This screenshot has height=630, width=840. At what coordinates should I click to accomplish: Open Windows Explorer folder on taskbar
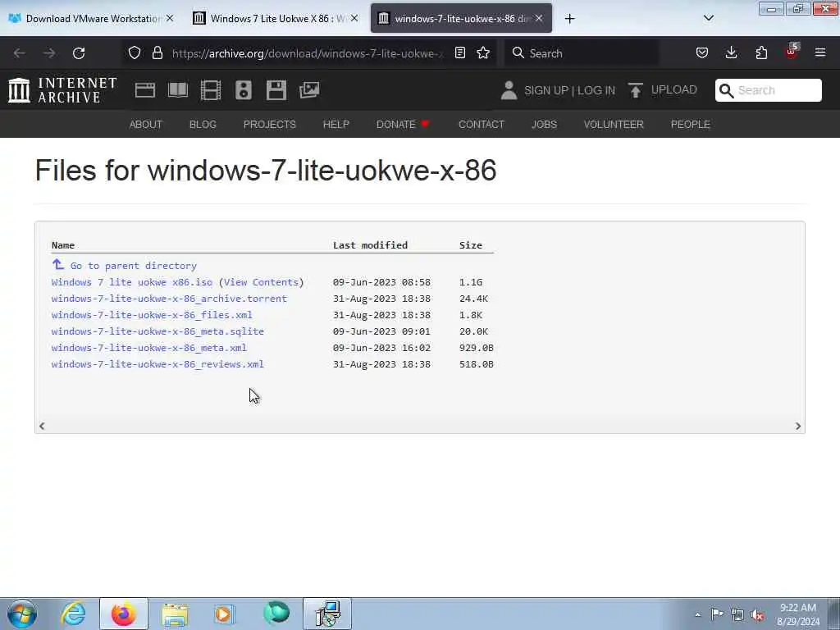point(175,614)
